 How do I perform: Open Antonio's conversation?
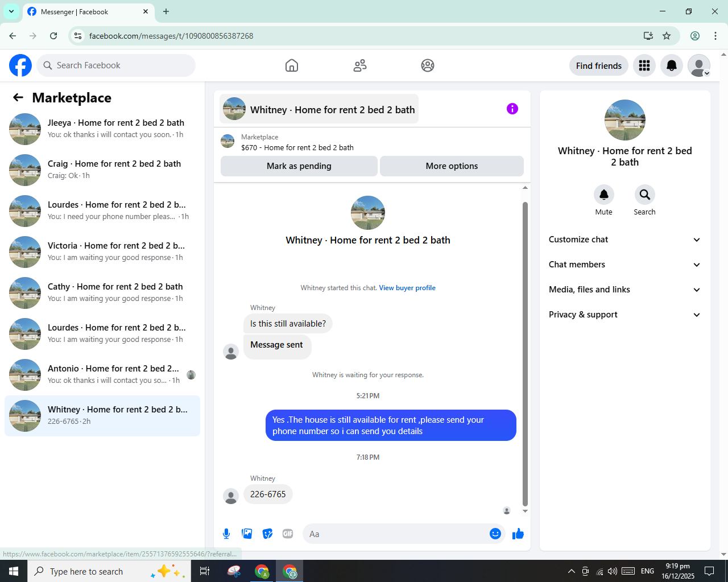[x=102, y=375]
